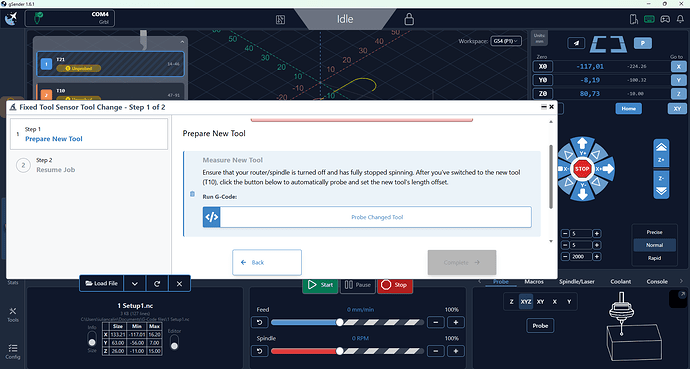Close the loaded file with X
The width and height of the screenshot is (690, 369).
(x=179, y=284)
